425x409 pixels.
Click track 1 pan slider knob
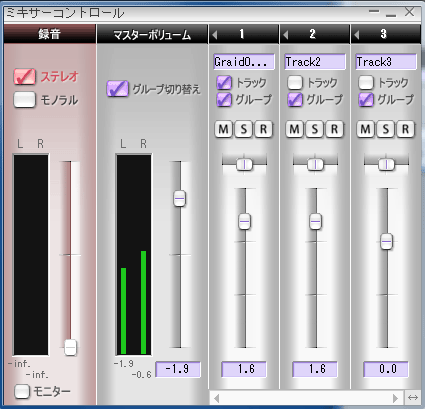(x=244, y=164)
